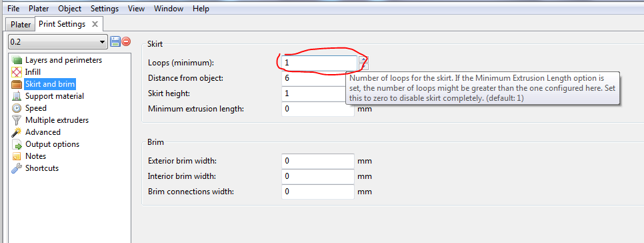Open the Object menu
The height and width of the screenshot is (243, 644).
click(x=70, y=9)
